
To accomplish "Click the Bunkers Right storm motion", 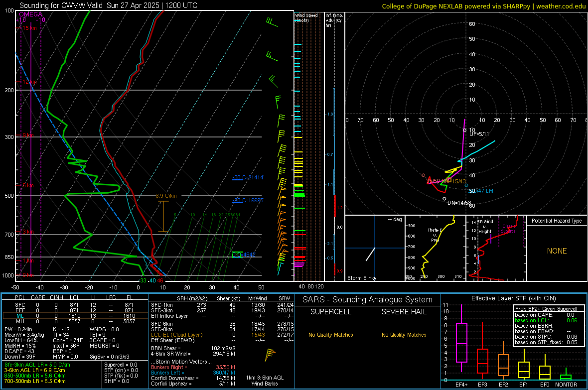I will coord(193,367).
